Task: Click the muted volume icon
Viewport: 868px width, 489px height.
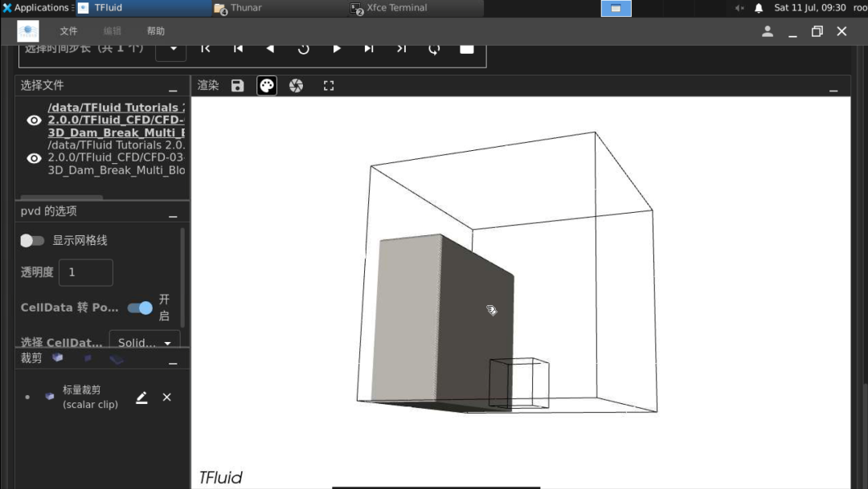Action: tap(739, 8)
